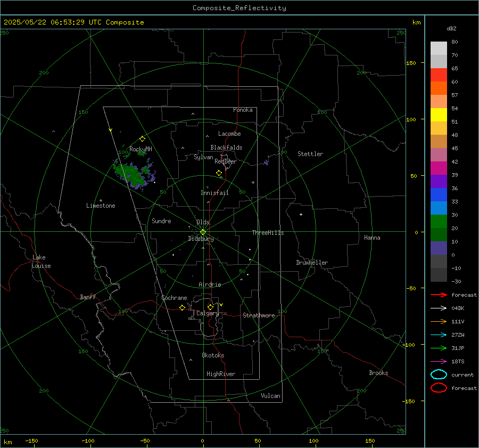Click the Composite_Reflectivity title
The width and height of the screenshot is (479, 448).
pos(240,8)
